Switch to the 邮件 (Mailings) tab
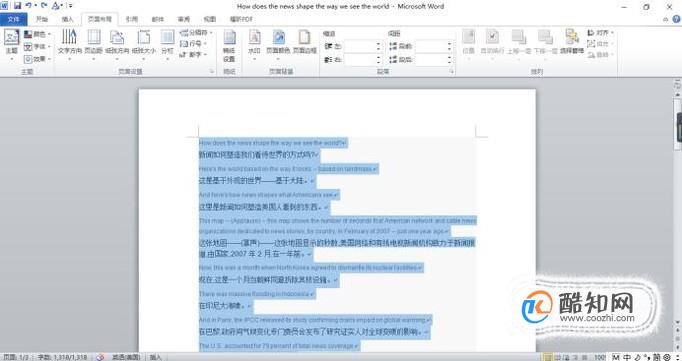Viewport: 682px width, 361px height. coord(158,19)
